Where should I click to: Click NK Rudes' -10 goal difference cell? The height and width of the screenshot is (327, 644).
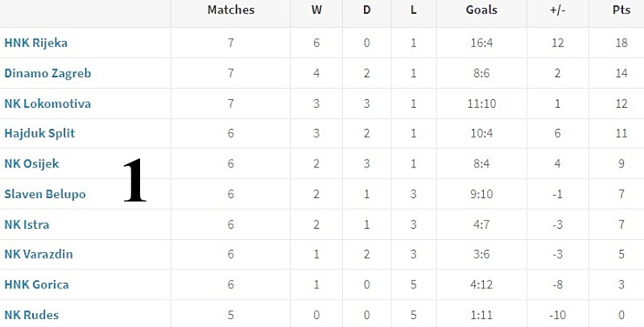[x=557, y=315]
